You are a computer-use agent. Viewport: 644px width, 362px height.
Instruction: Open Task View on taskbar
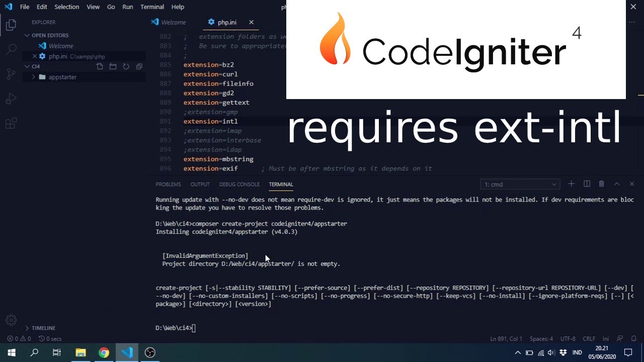57,352
